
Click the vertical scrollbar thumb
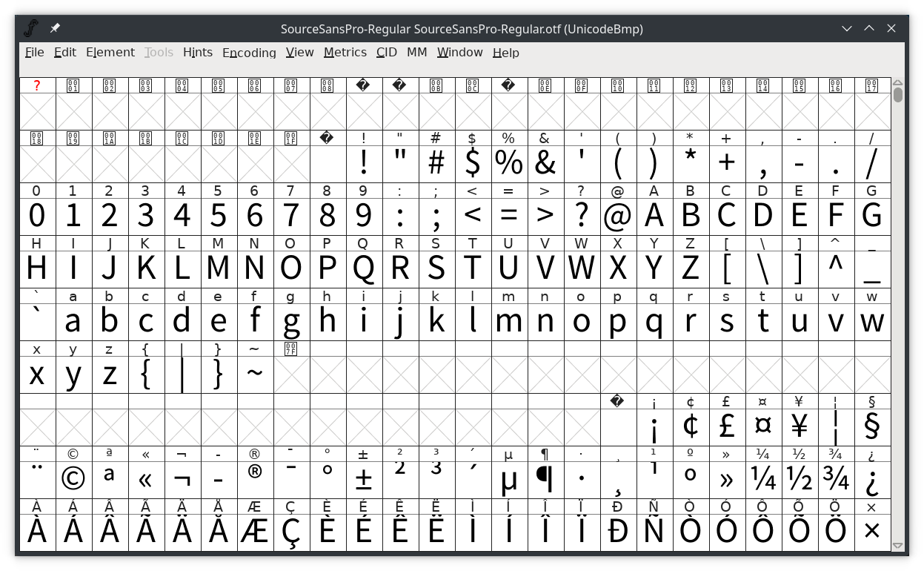point(898,95)
